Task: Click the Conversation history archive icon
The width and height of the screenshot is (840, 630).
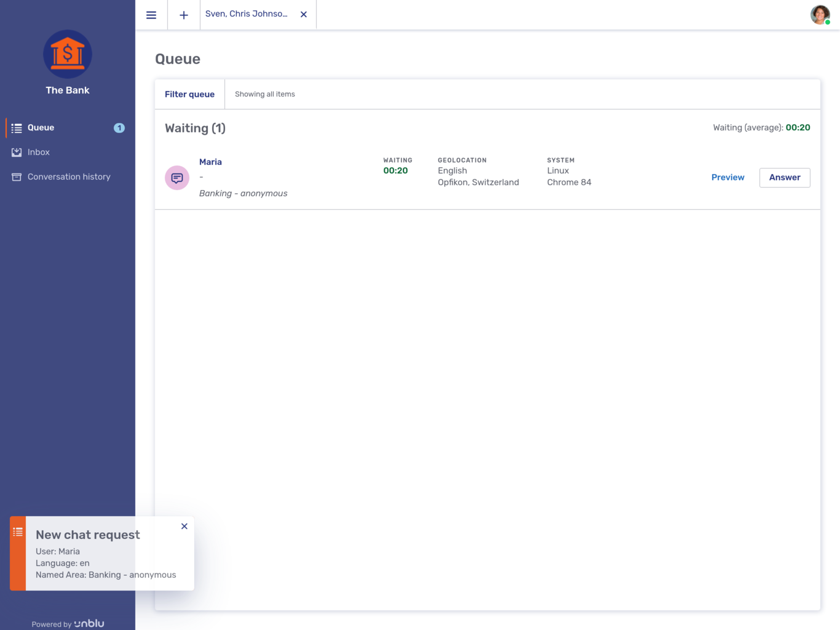Action: click(17, 177)
